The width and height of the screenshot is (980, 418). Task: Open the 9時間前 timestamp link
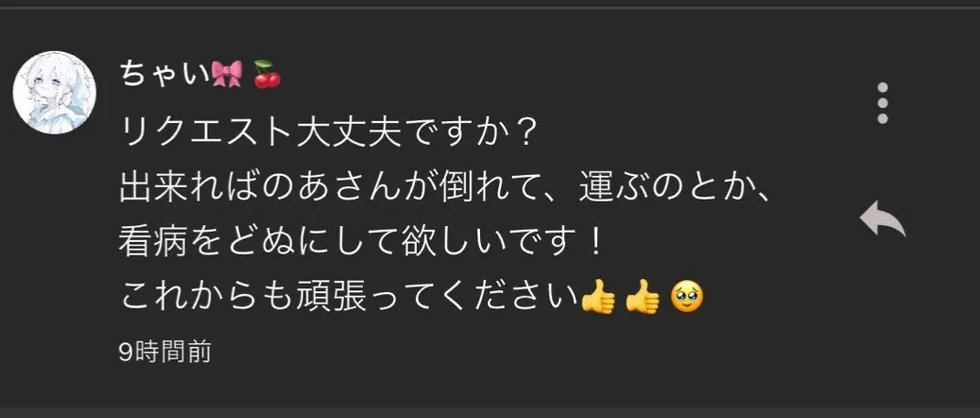pyautogui.click(x=165, y=353)
